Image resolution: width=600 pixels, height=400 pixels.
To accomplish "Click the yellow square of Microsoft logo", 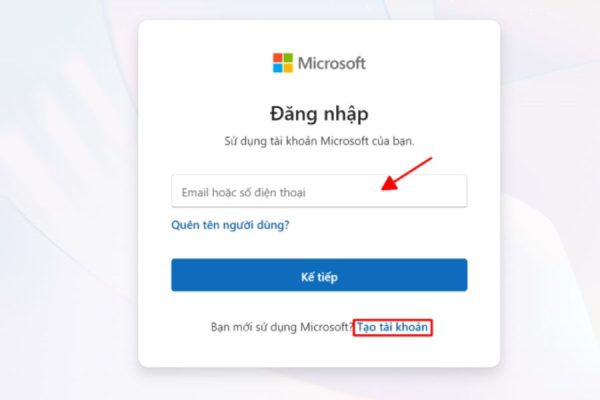I will (288, 68).
